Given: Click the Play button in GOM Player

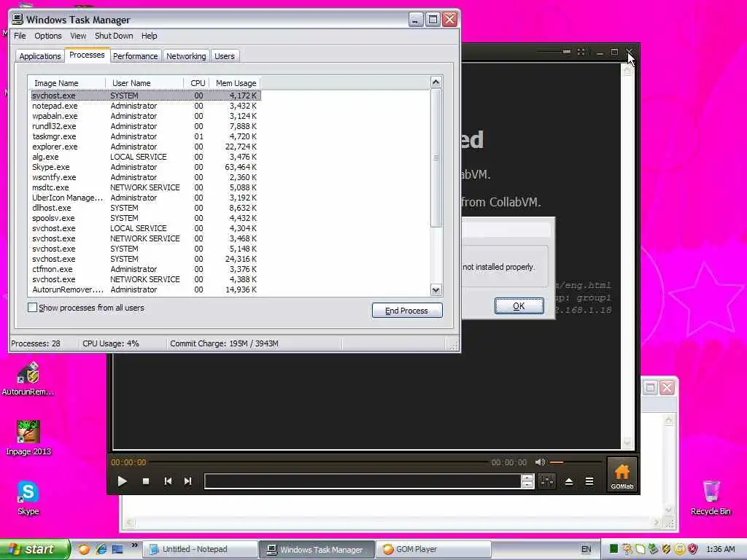Looking at the screenshot, I should tap(122, 481).
